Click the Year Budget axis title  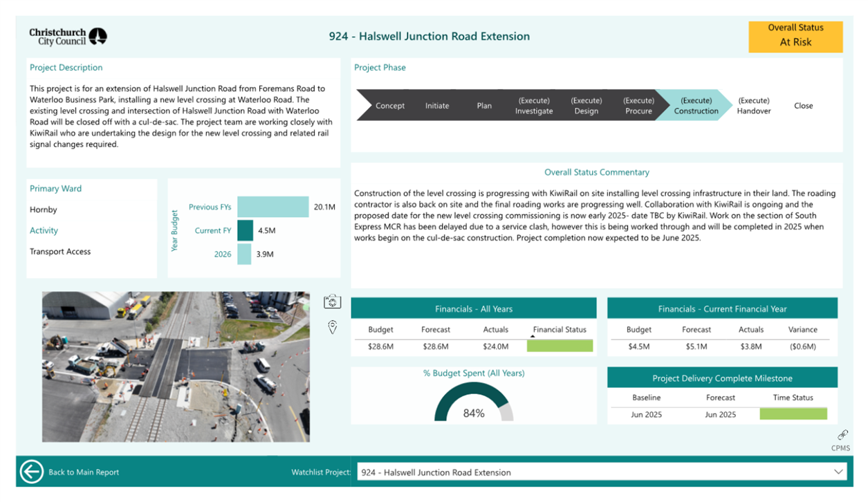coord(175,230)
